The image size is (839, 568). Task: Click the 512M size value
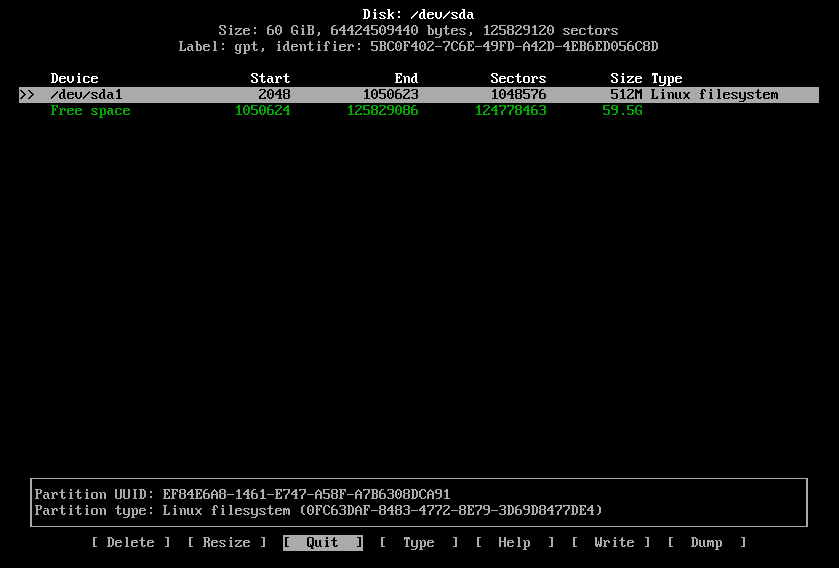626,95
